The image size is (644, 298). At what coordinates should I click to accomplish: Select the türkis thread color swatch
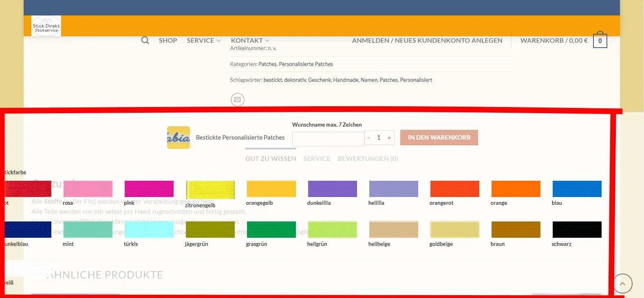click(x=149, y=230)
